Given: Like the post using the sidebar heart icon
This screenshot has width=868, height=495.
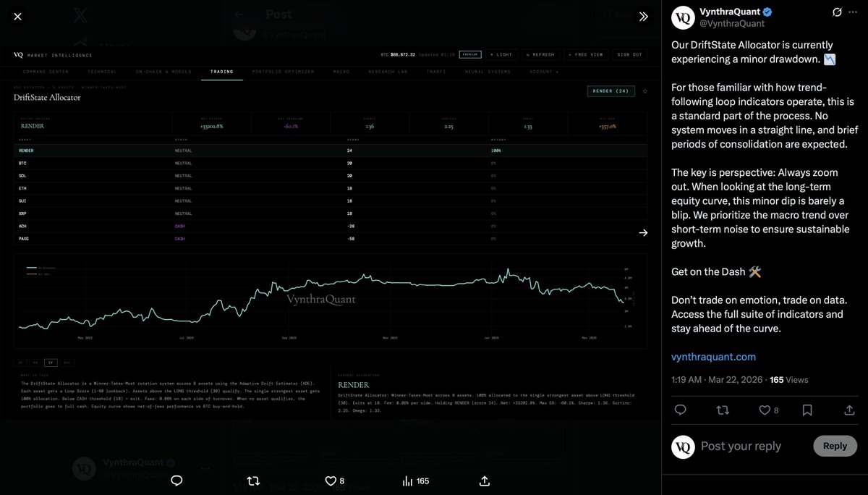Looking at the screenshot, I should click(764, 410).
